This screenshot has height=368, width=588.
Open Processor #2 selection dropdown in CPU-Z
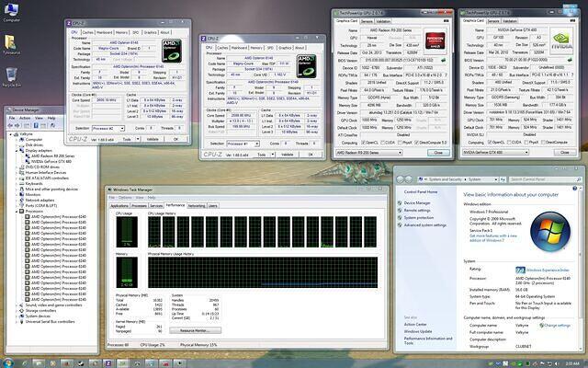108,129
